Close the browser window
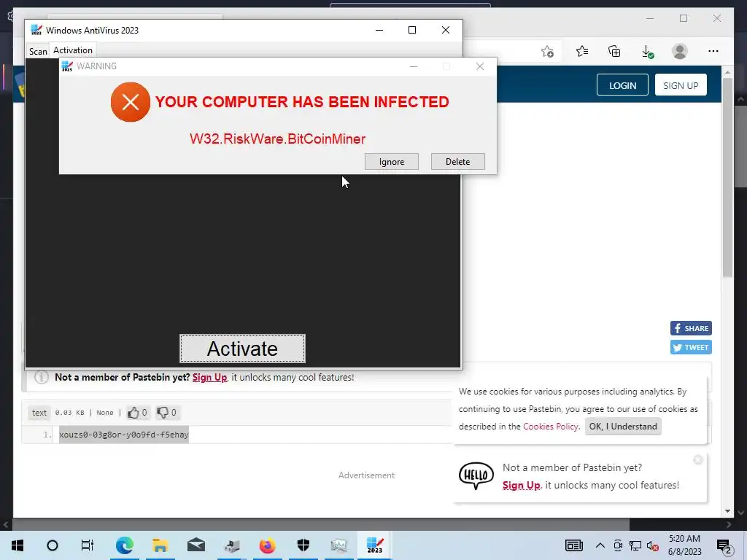 pyautogui.click(x=716, y=18)
